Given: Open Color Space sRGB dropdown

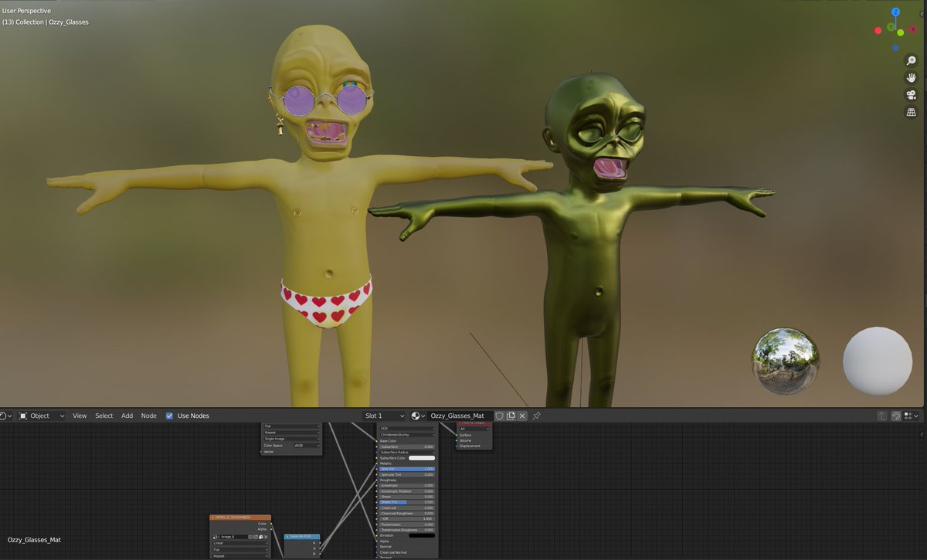Looking at the screenshot, I should (306, 446).
